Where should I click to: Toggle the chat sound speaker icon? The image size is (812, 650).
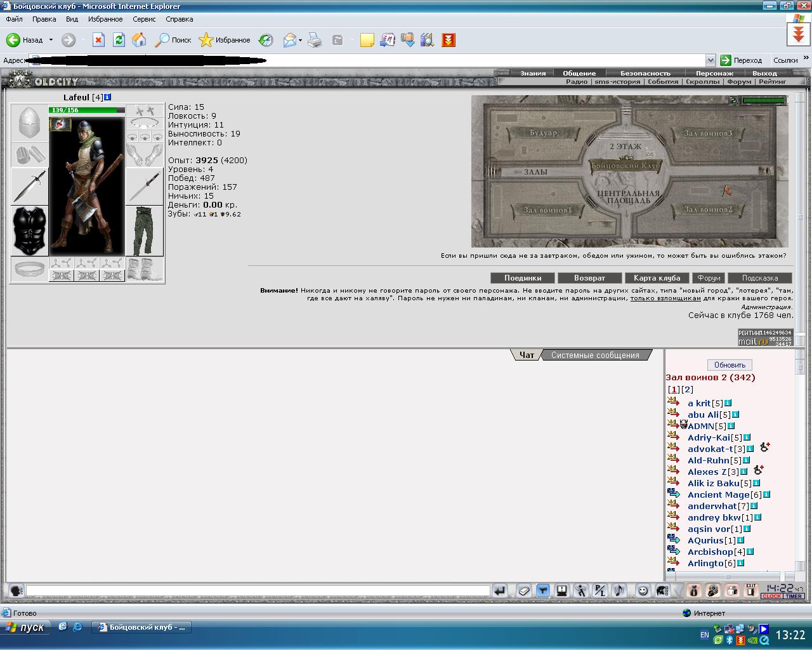coord(619,591)
